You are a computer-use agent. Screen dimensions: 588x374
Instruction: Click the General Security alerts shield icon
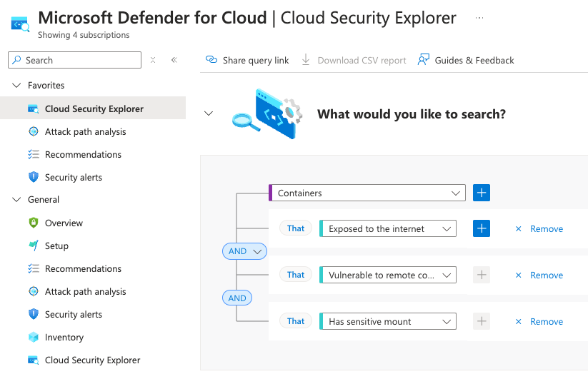click(34, 314)
